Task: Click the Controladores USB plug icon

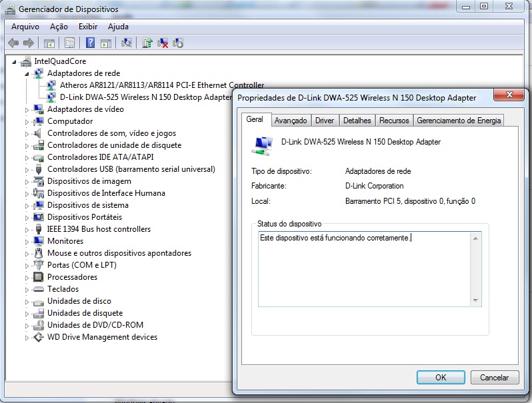Action: [x=39, y=169]
